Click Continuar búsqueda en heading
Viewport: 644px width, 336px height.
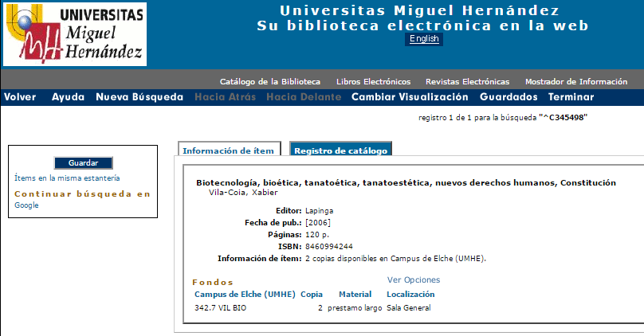pos(83,193)
